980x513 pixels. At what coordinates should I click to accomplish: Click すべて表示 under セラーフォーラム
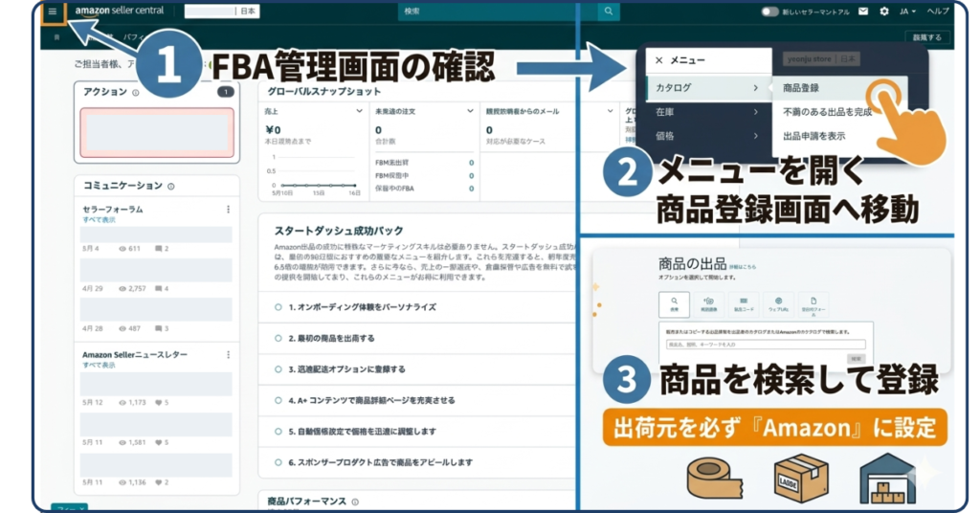coord(99,220)
